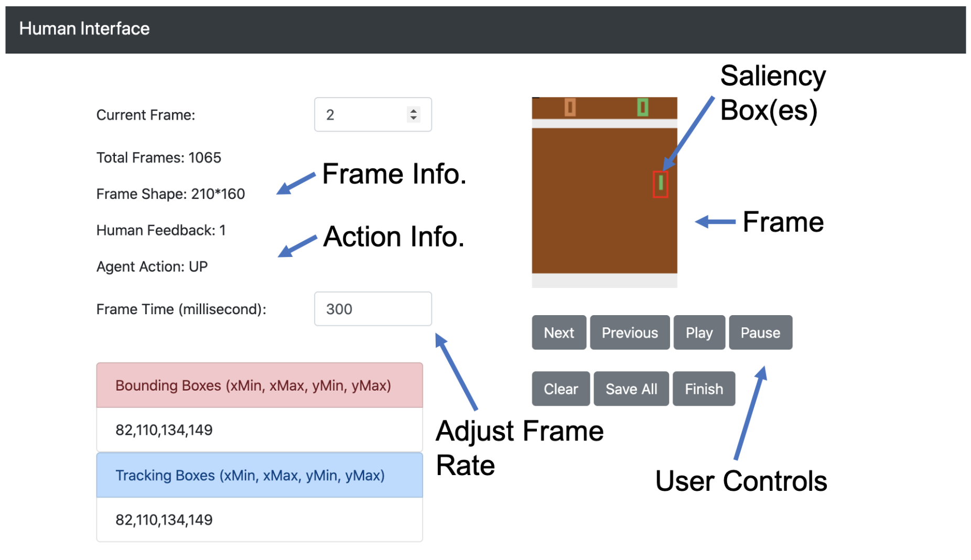Click the orange paddle score marker
This screenshot has height=560, width=971.
570,107
